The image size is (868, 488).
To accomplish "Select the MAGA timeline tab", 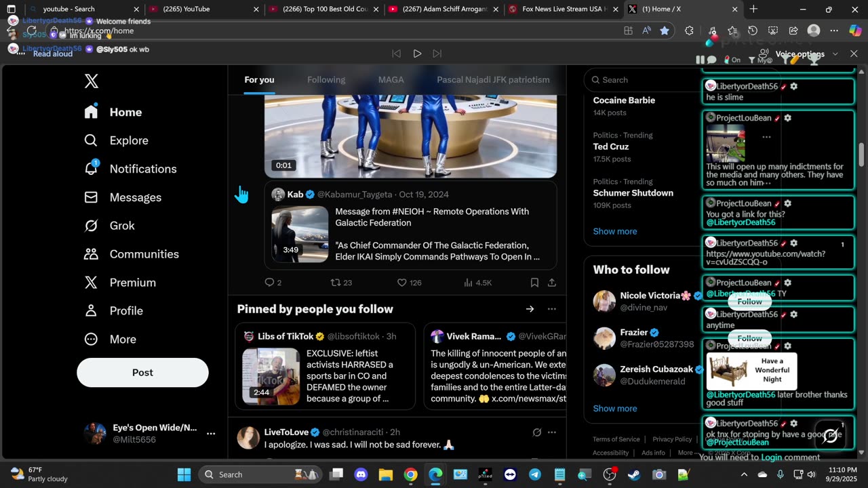I will 391,80.
